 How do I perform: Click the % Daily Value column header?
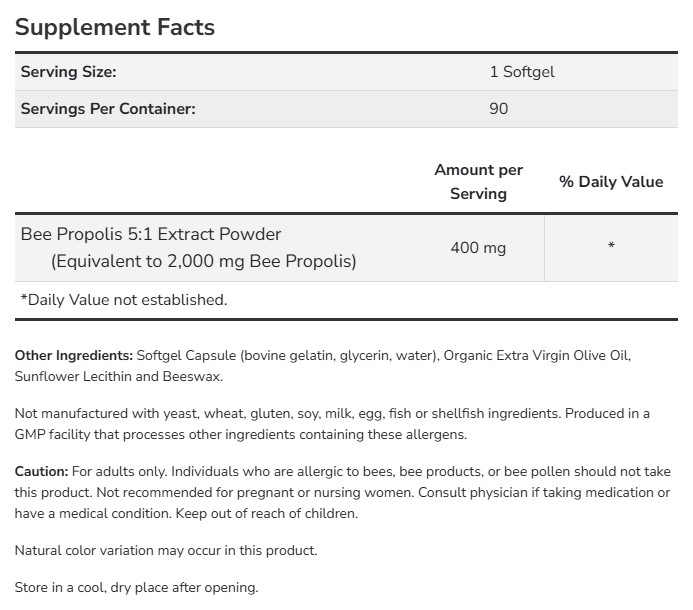[611, 182]
